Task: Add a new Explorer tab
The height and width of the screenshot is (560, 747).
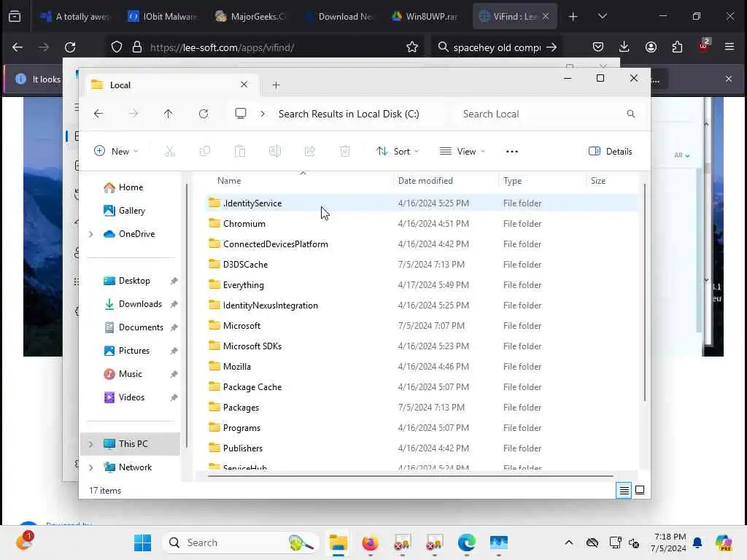Action: coord(276,85)
